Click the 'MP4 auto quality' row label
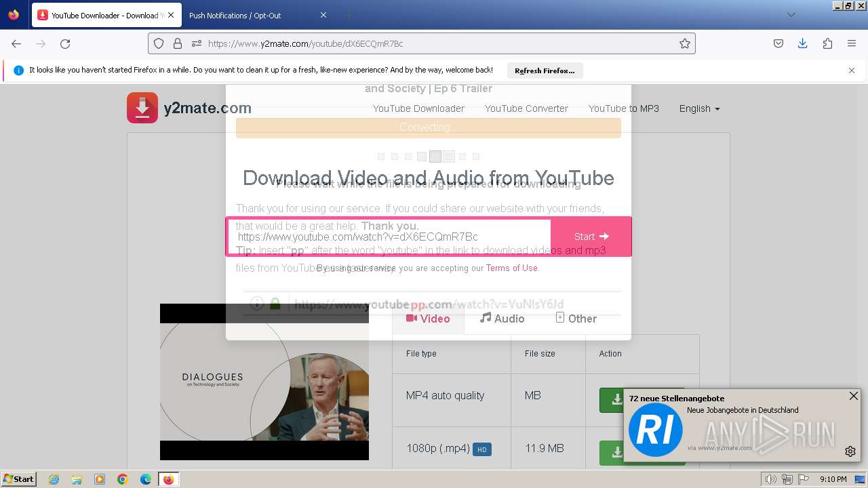The image size is (868, 488). coord(445,396)
